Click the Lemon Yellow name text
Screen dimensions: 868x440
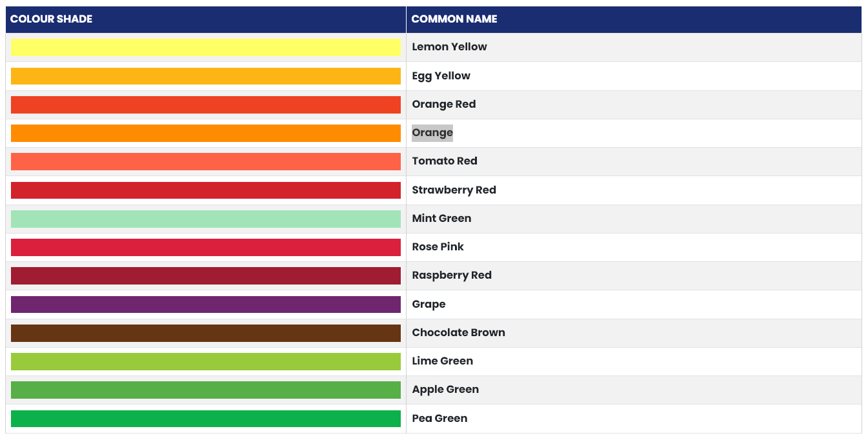449,47
